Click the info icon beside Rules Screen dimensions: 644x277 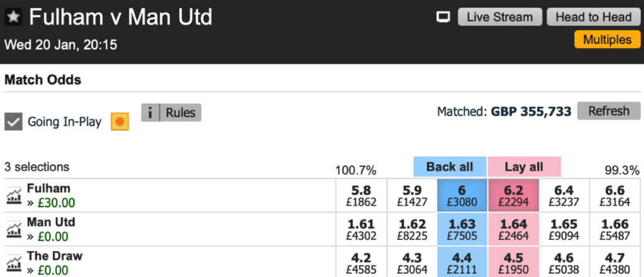150,113
